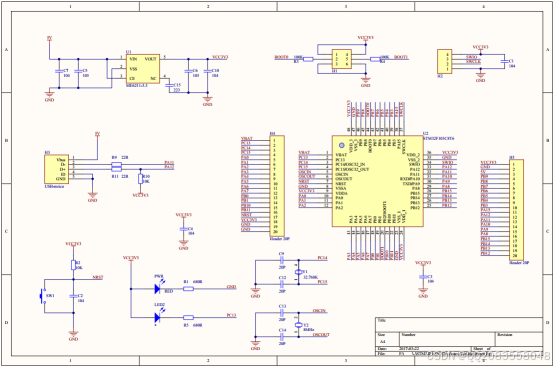The width and height of the screenshot is (554, 367).
Task: Click capacitor C7 near the 5V input
Action: pyautogui.click(x=59, y=72)
